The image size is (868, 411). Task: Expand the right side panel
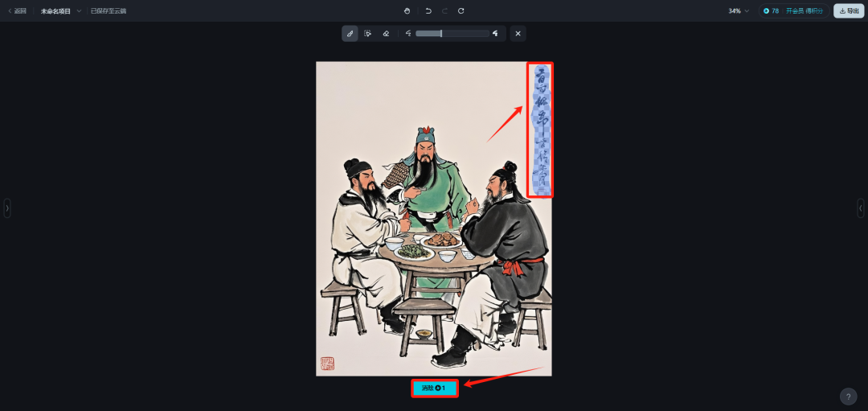point(860,208)
